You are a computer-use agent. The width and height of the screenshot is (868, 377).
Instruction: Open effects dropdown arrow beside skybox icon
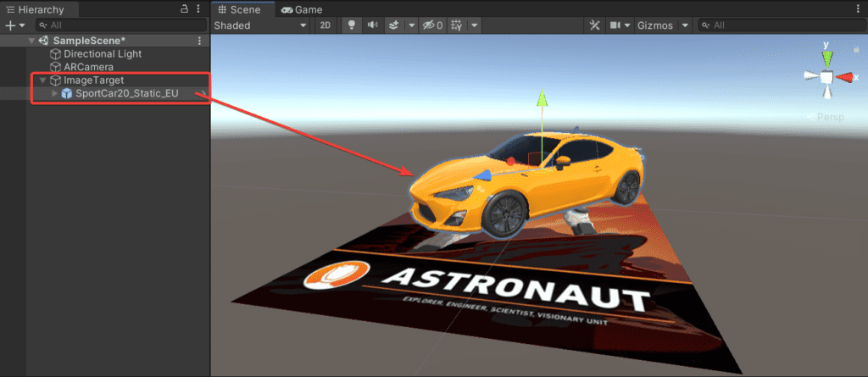411,25
